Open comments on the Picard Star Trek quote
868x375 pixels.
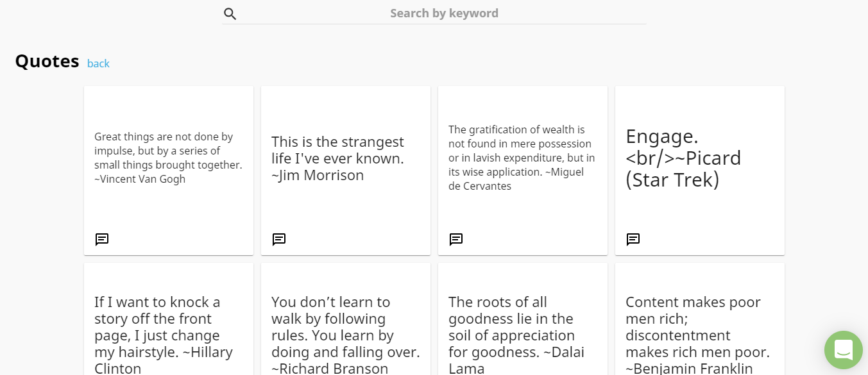[x=633, y=239]
